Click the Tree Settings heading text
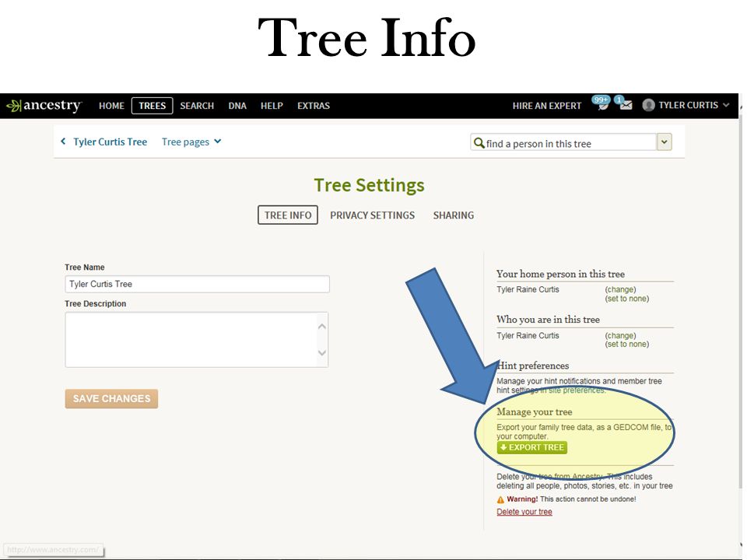The height and width of the screenshot is (560, 747). [369, 185]
